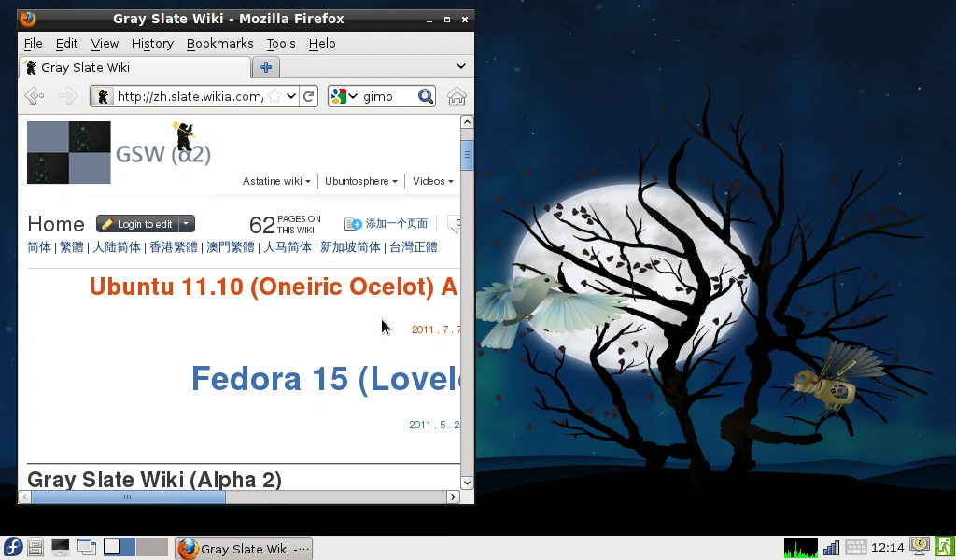Click the Ubuntu 11.10 Oneiric Ocelot headline
This screenshot has height=560, width=956.
tap(271, 287)
